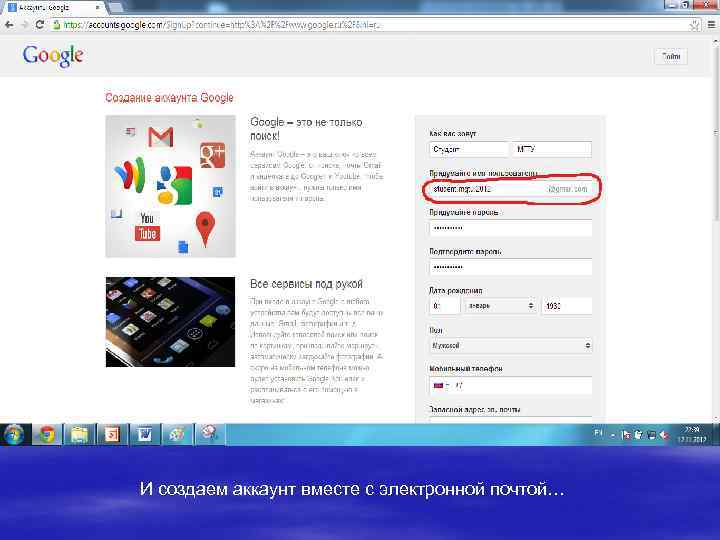Select the Google accounts browser tab
The width and height of the screenshot is (720, 540).
click(53, 7)
